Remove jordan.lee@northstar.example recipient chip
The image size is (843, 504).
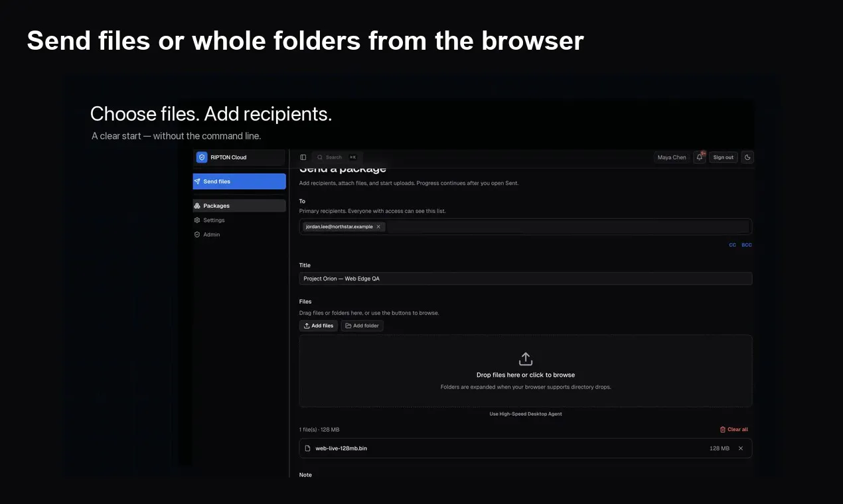coord(378,227)
